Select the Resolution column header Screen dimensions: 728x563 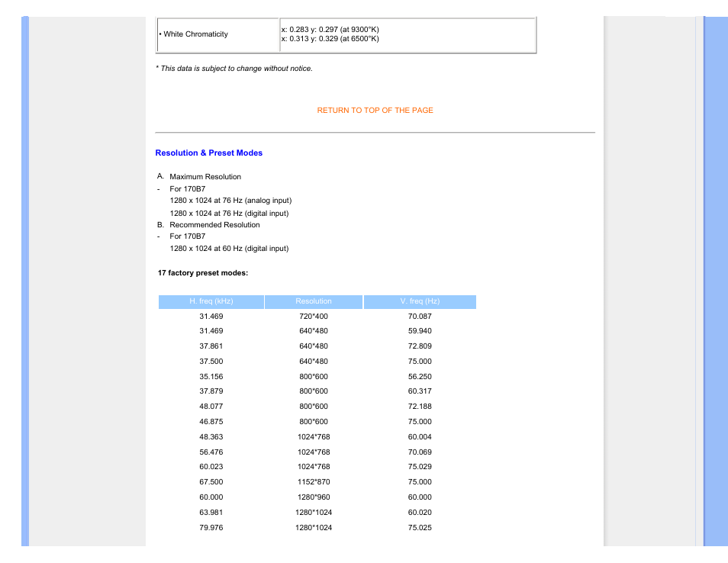(314, 301)
